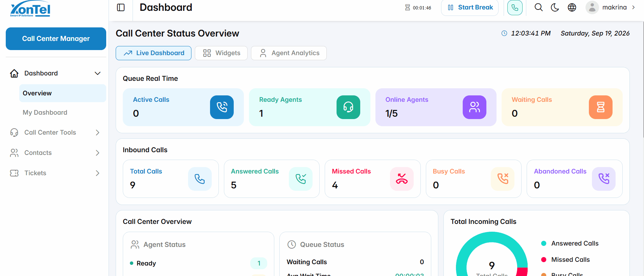The height and width of the screenshot is (276, 644).
Task: Switch to the Agent Analytics tab
Action: click(289, 53)
